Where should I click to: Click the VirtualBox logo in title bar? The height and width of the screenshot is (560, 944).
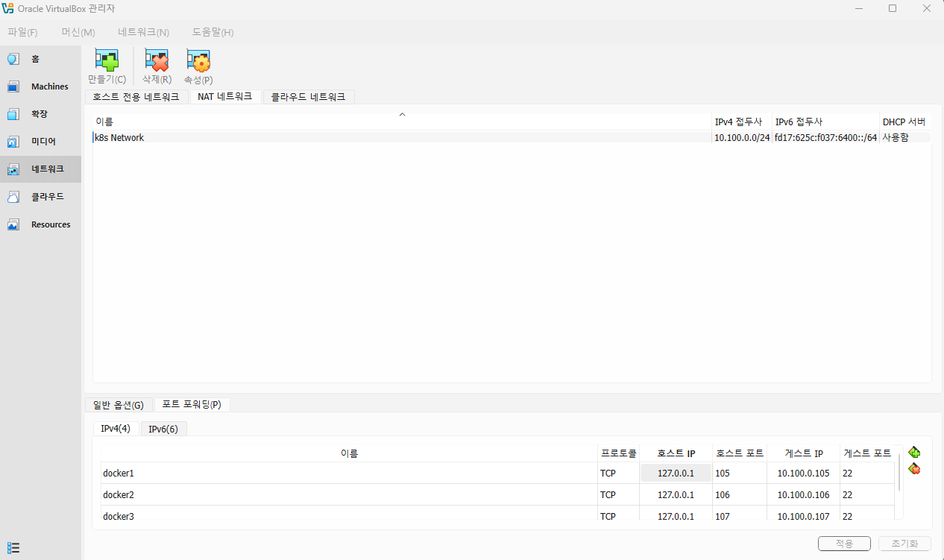8,8
